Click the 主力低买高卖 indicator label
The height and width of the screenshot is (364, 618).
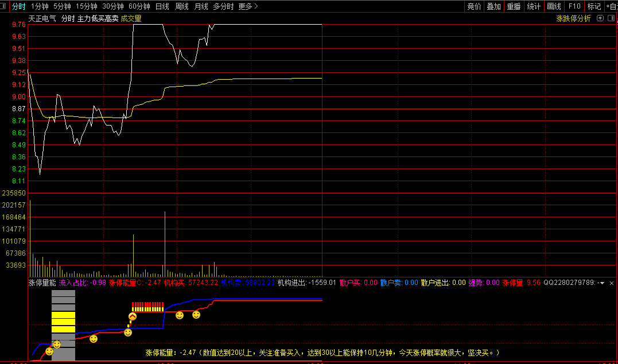click(x=98, y=18)
